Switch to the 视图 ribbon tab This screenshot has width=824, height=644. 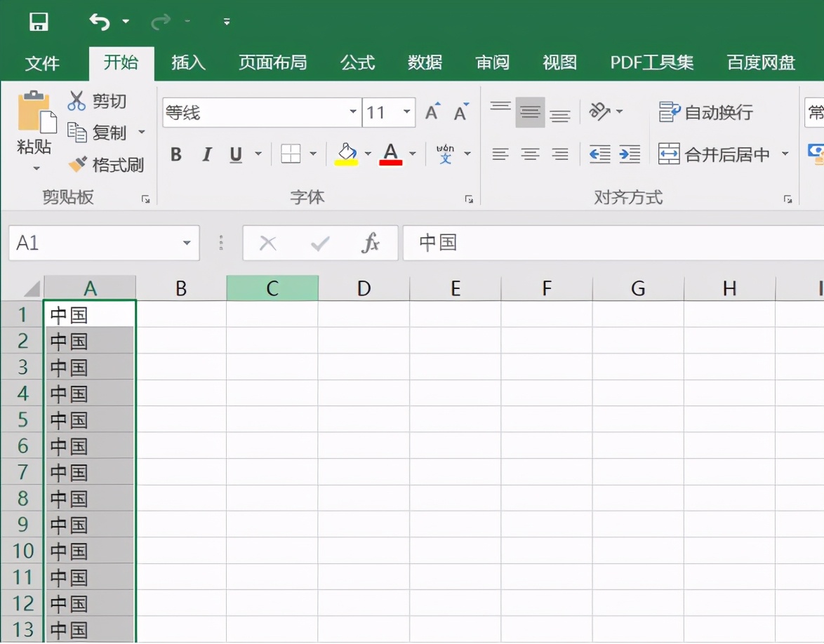(559, 62)
